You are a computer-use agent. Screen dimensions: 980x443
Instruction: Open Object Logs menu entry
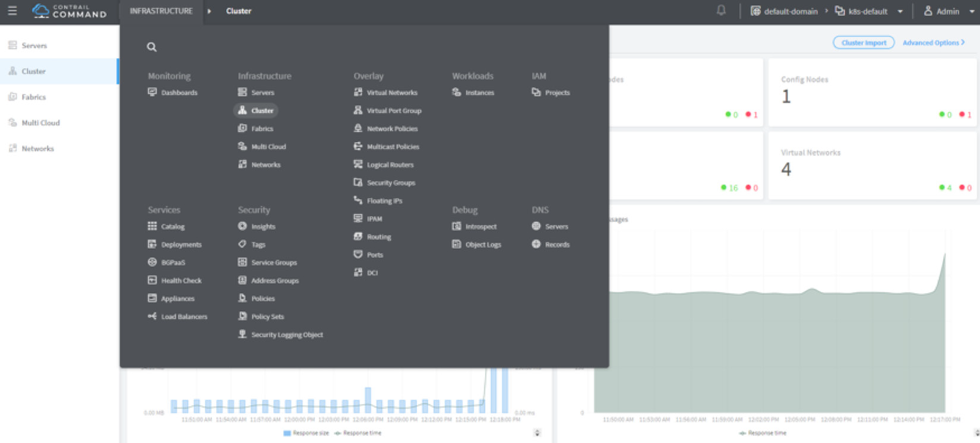(x=476, y=244)
